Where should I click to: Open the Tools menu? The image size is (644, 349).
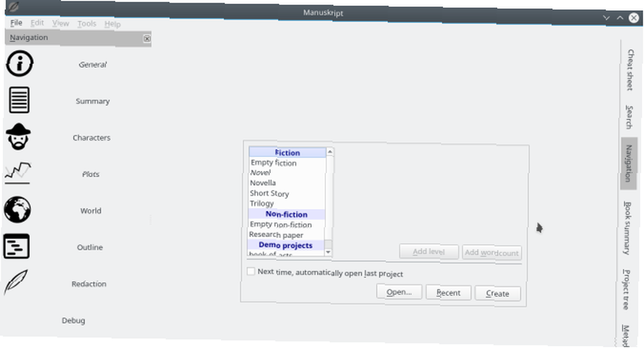click(x=87, y=24)
